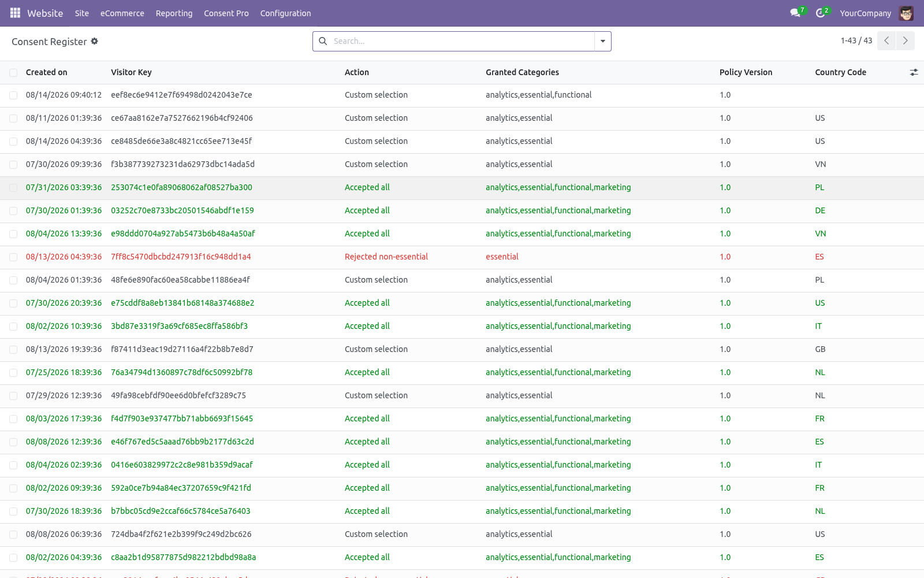This screenshot has height=578, width=924.
Task: Go to next page of records
Action: click(x=906, y=40)
